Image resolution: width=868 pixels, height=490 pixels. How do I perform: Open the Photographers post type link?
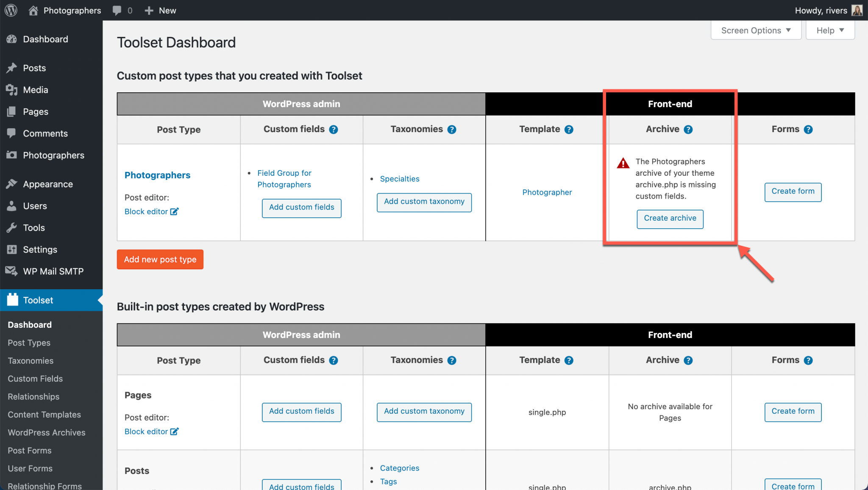[x=157, y=175]
